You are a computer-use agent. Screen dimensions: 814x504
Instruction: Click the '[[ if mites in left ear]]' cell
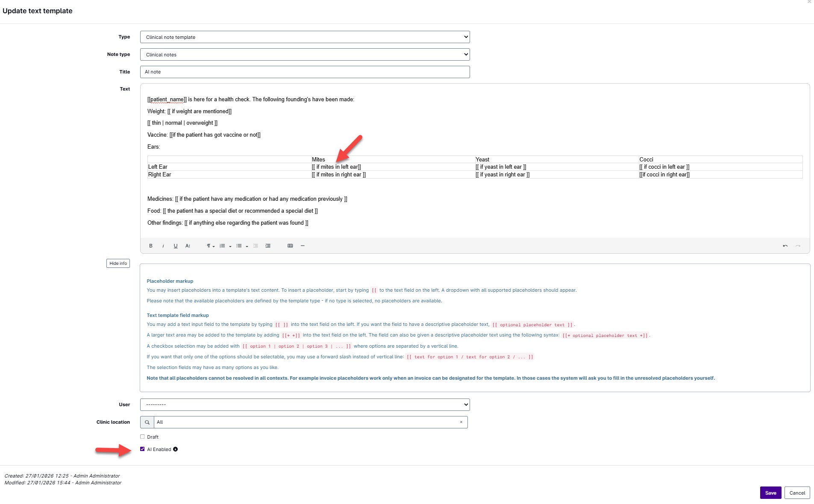pyautogui.click(x=393, y=167)
